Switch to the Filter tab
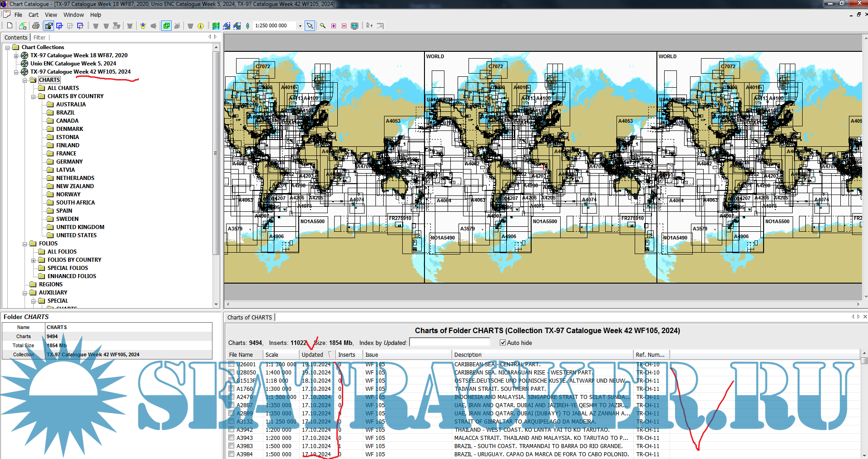Image resolution: width=868 pixels, height=459 pixels. [39, 38]
